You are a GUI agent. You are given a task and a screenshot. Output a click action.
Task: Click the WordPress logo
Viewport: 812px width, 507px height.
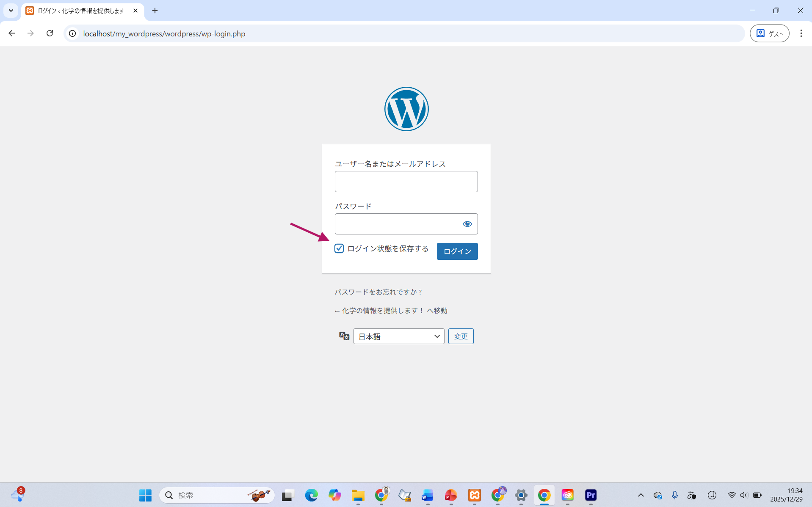click(x=406, y=109)
